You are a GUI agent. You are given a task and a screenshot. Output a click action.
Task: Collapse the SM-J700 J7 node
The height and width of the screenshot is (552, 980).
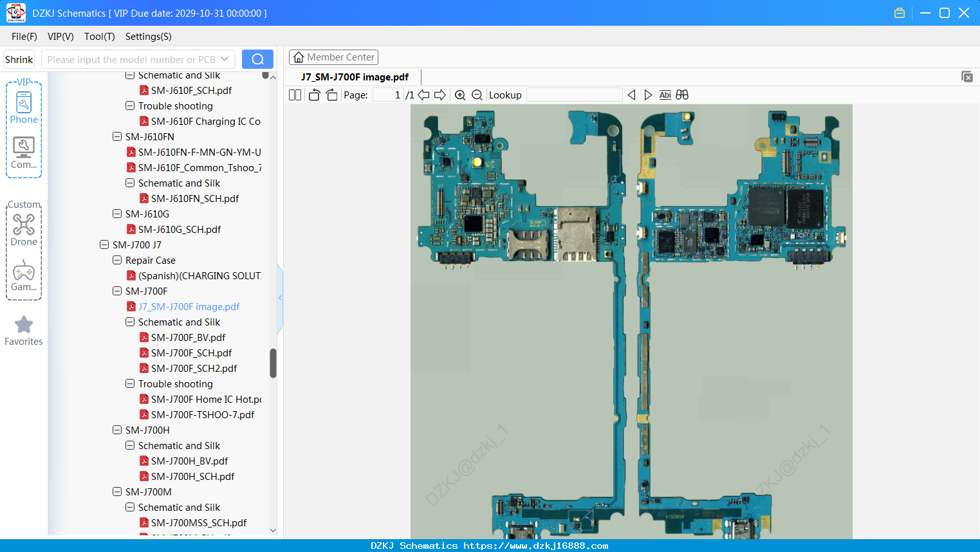[104, 244]
